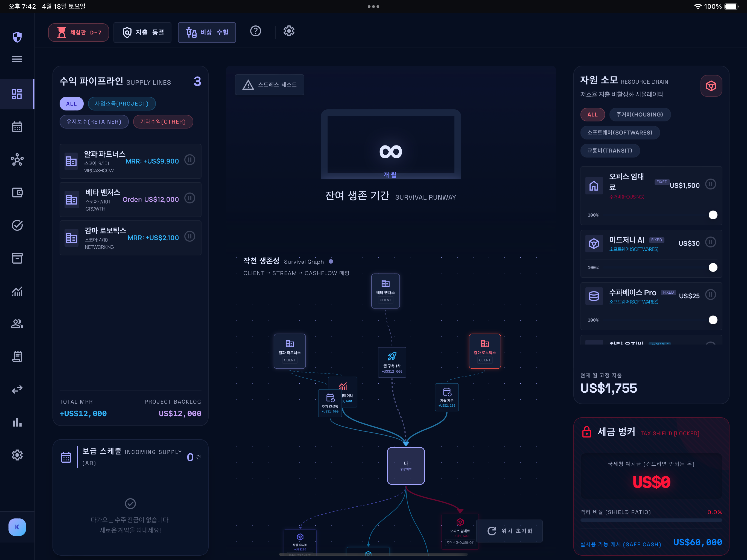Click the 위치 초기화 button
Screen dimensions: 747x560
click(x=509, y=531)
